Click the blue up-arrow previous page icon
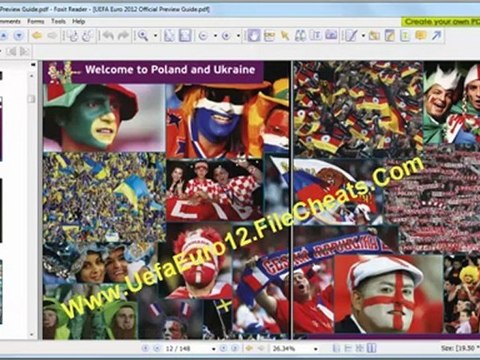Image resolution: width=480 pixels, height=360 pixels. (x=4, y=35)
